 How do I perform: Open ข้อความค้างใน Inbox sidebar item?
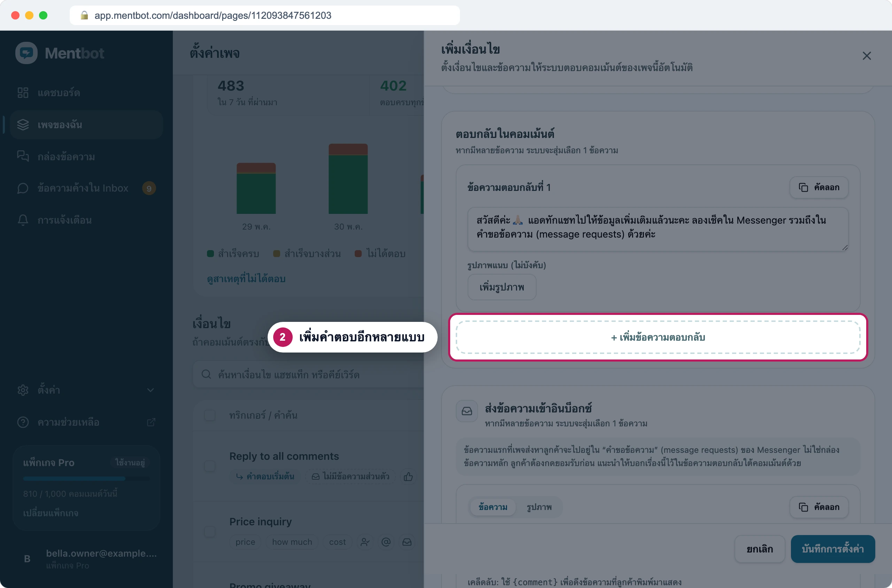coord(86,188)
